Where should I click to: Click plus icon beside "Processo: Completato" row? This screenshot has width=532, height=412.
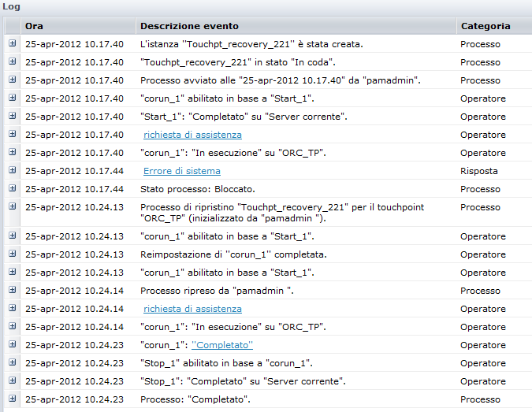(13, 399)
